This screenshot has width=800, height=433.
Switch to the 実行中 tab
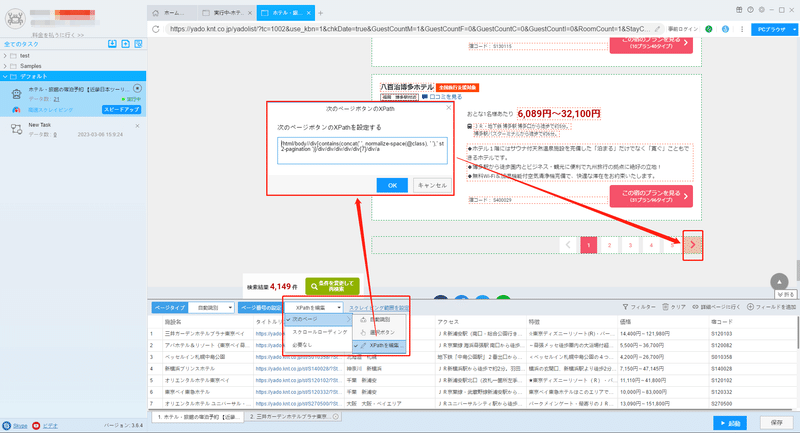[x=228, y=13]
